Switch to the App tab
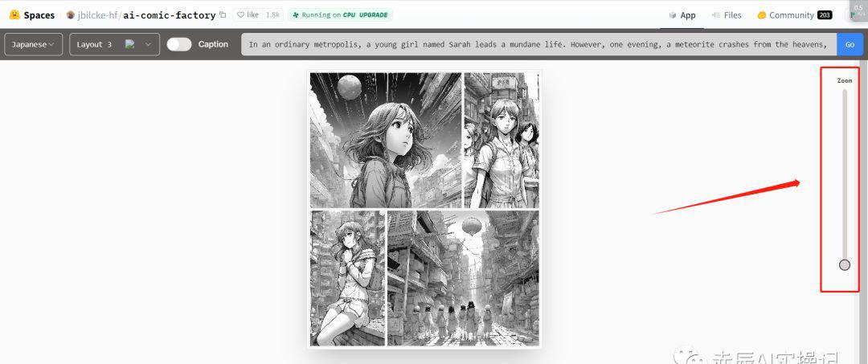 (682, 14)
